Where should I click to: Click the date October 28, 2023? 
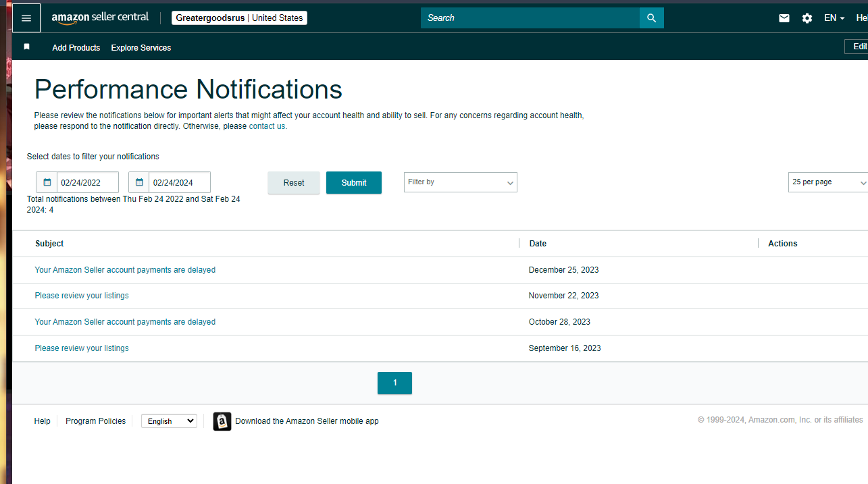559,322
